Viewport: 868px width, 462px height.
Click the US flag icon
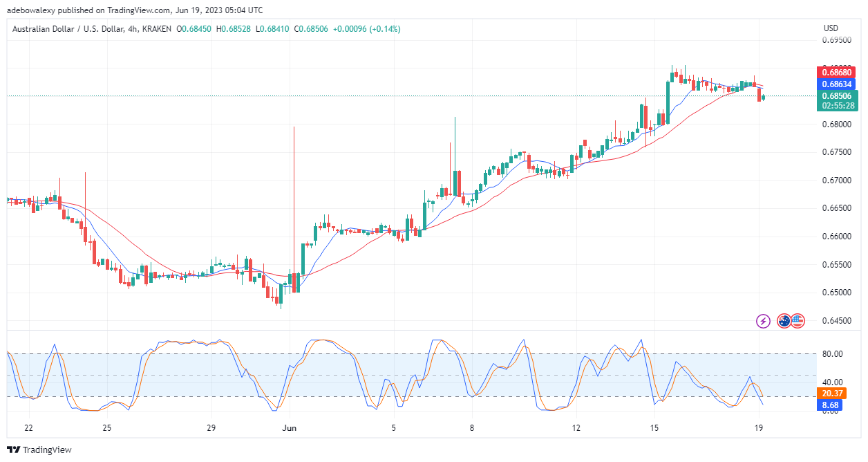(798, 321)
